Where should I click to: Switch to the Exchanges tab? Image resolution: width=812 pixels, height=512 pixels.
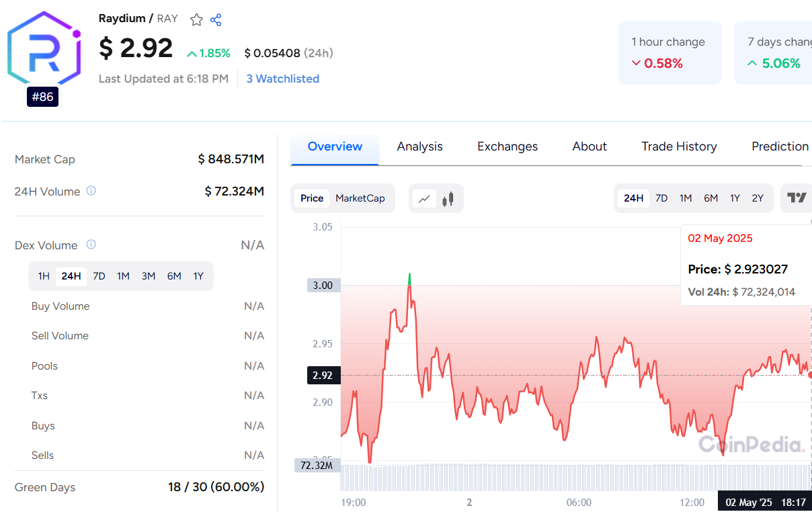tap(507, 146)
